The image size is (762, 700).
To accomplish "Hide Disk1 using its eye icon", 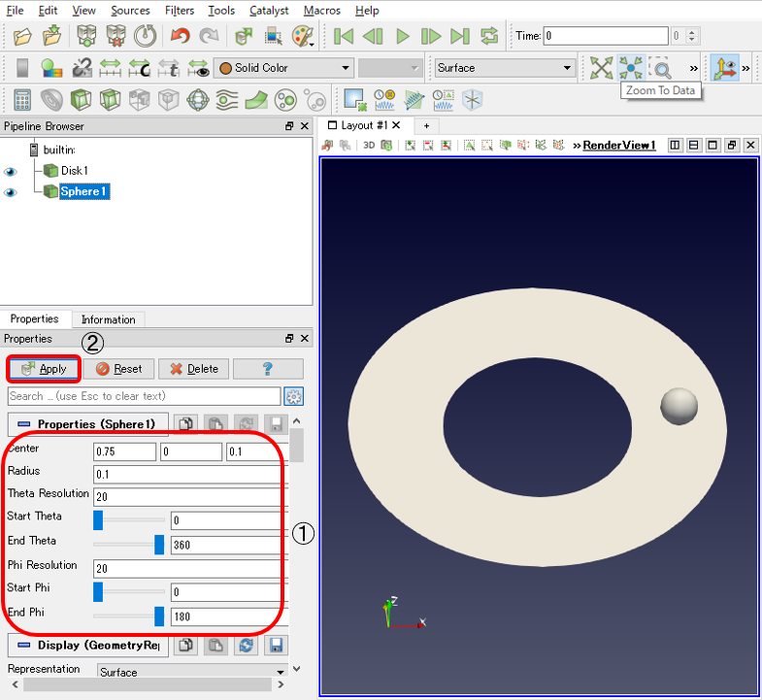I will coord(11,172).
